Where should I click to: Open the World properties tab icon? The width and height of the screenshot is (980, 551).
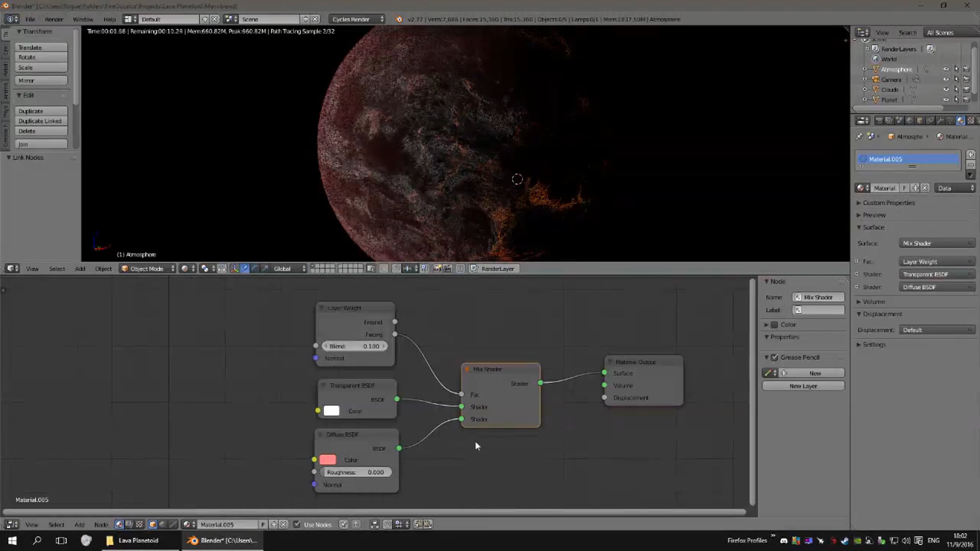(909, 121)
